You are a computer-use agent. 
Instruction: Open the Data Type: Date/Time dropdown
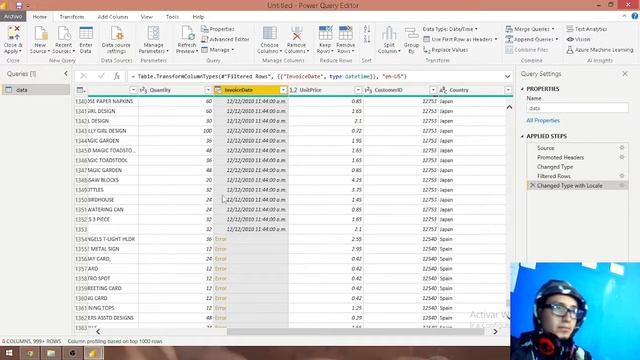pos(450,29)
